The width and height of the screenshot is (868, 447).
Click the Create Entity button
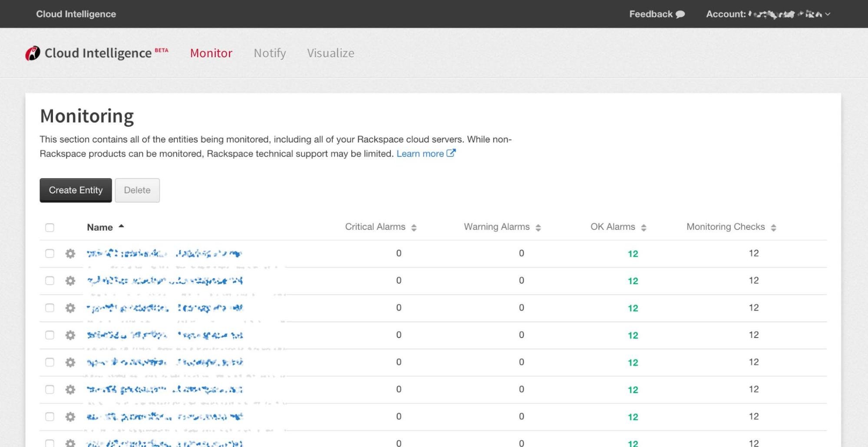(x=75, y=190)
